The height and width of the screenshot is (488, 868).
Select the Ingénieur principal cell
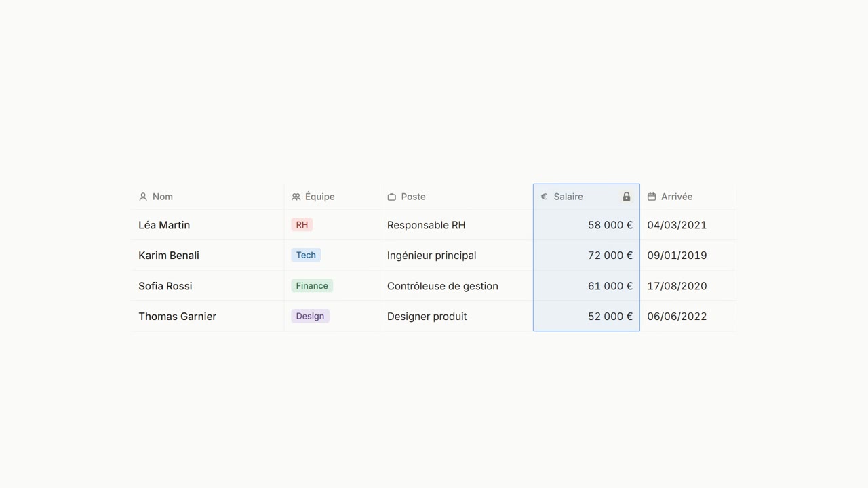tap(456, 256)
